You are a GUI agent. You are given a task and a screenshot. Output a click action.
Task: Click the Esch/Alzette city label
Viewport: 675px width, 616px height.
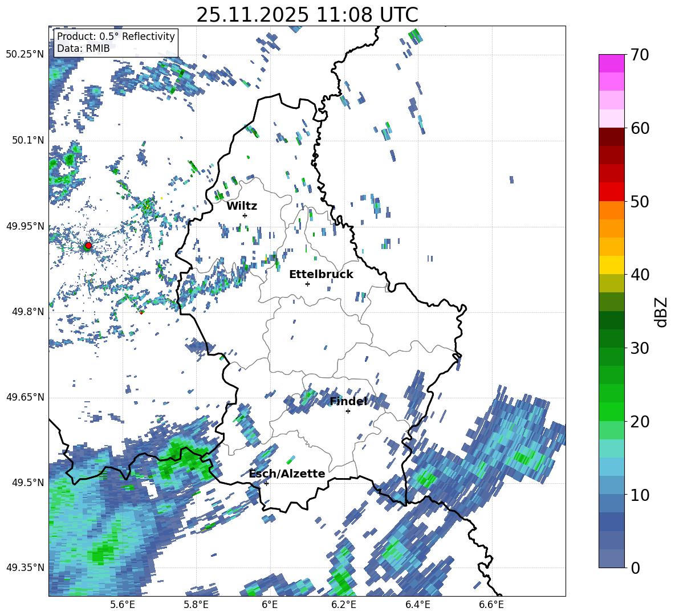click(287, 474)
